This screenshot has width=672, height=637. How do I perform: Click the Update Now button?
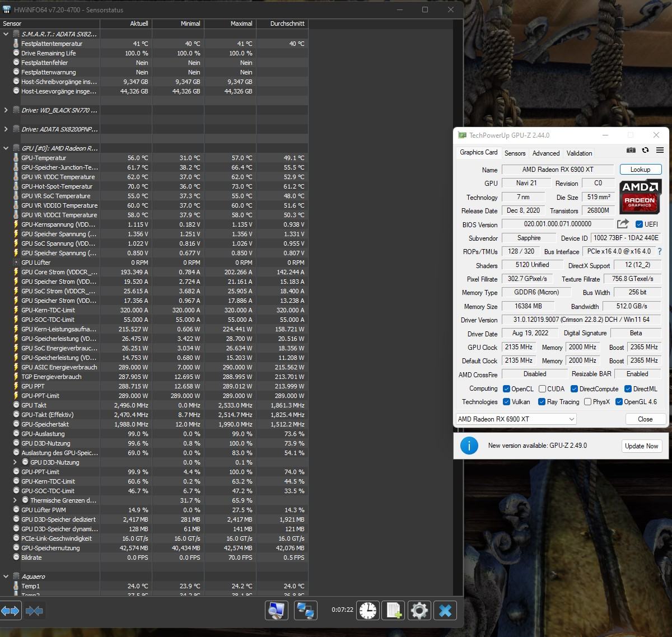pos(642,446)
